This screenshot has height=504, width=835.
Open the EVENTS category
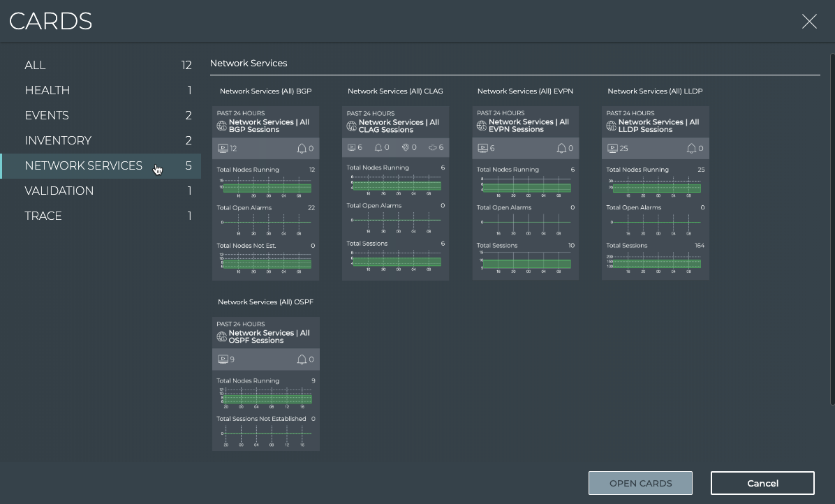click(46, 115)
